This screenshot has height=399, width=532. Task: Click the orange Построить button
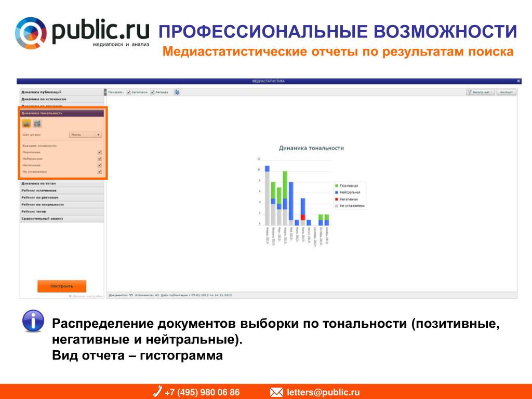(62, 286)
